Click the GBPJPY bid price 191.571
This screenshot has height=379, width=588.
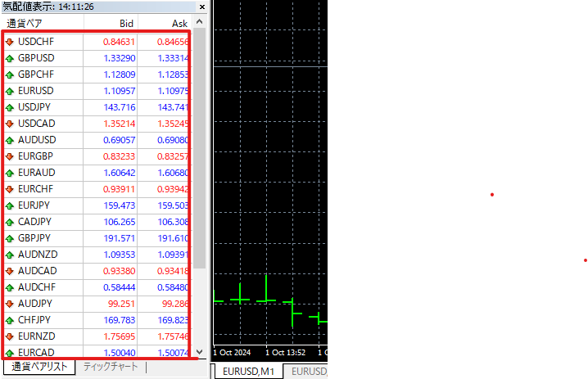tap(120, 238)
